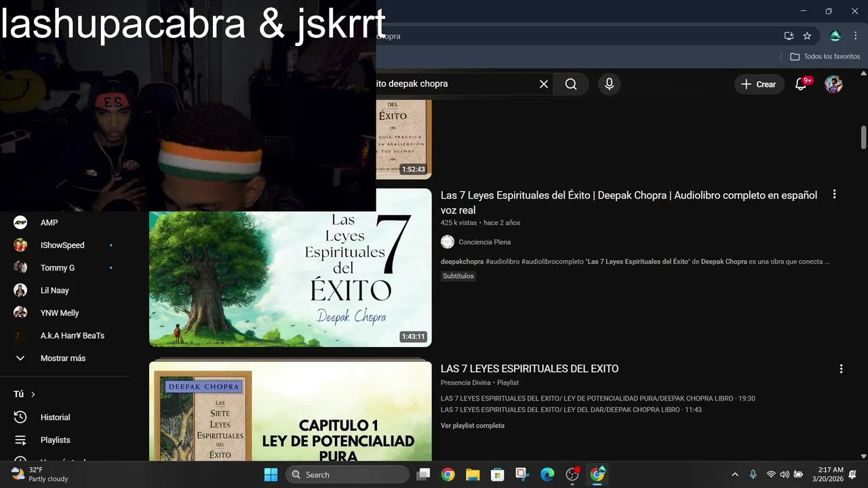Launch Google Chrome from taskbar
This screenshot has height=488, width=868.
click(x=448, y=474)
